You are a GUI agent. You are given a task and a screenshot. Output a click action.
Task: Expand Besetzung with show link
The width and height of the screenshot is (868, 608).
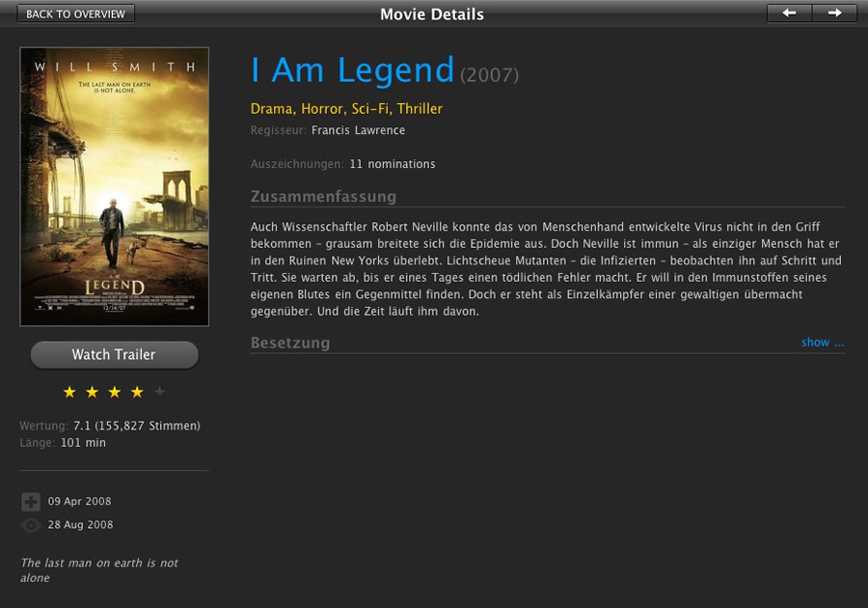823,343
